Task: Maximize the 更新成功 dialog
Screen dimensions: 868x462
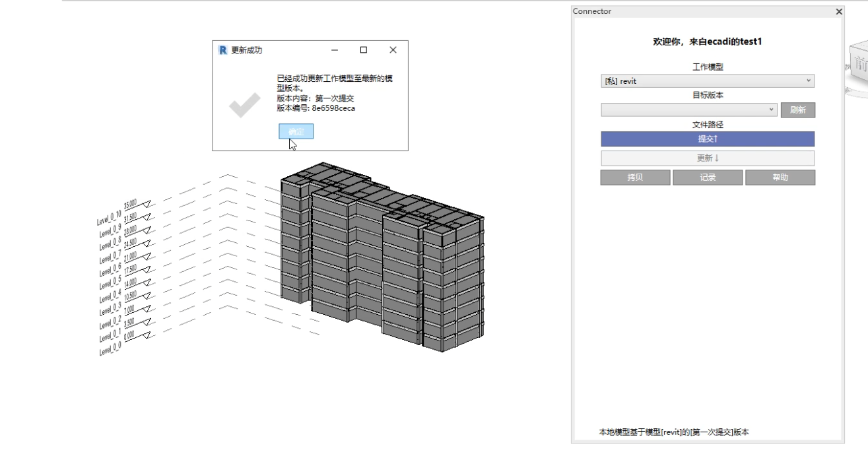Action: (x=364, y=50)
